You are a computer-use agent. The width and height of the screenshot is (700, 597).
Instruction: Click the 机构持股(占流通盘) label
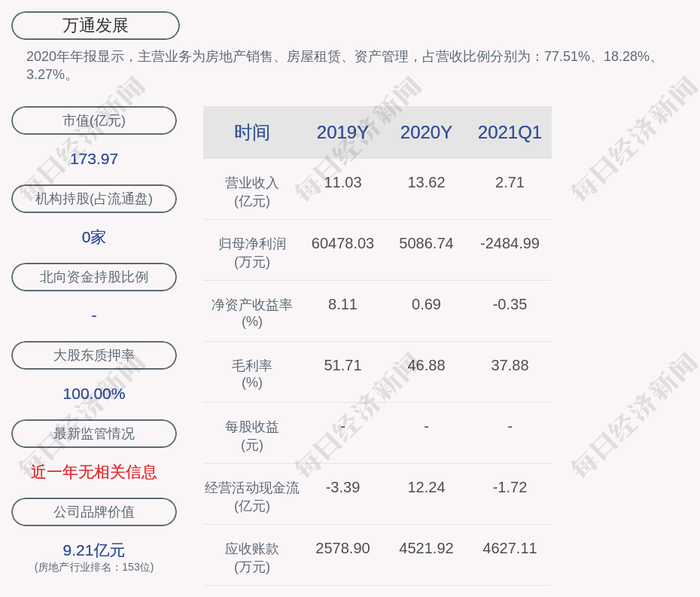tap(94, 199)
